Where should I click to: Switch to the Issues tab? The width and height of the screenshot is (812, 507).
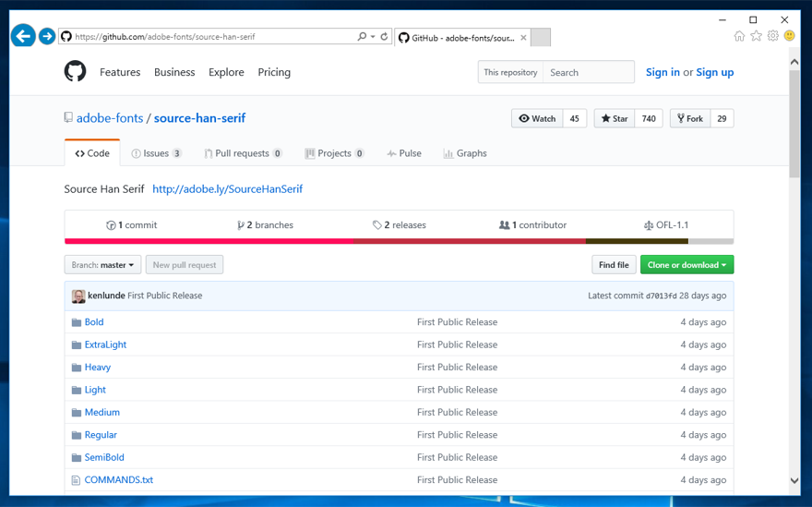[156, 153]
